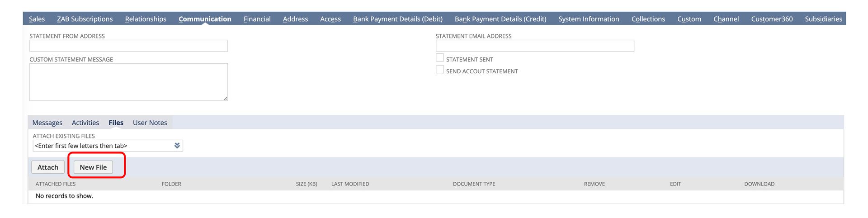Image resolution: width=868 pixels, height=218 pixels.
Task: Switch to Bank Payment Details (Debit) tab
Action: coord(397,19)
